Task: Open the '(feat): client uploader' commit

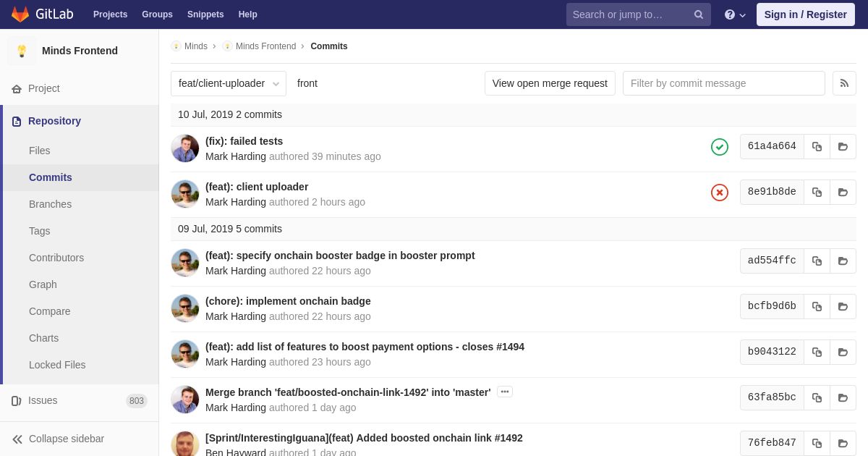Action: coord(257,187)
